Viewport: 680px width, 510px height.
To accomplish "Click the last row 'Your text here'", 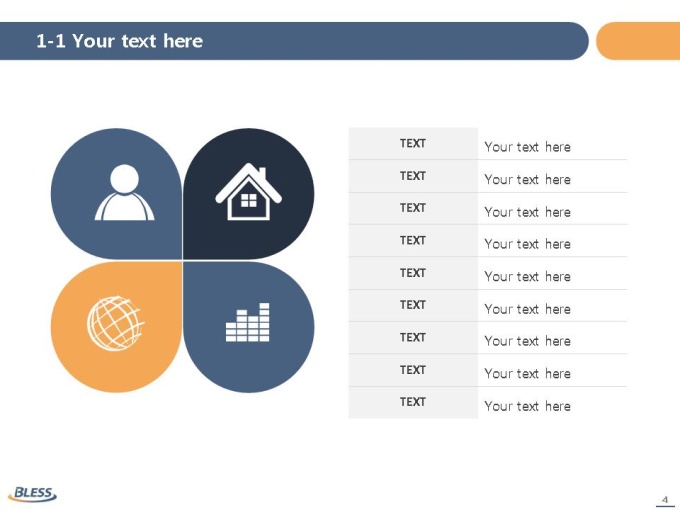I will point(527,406).
